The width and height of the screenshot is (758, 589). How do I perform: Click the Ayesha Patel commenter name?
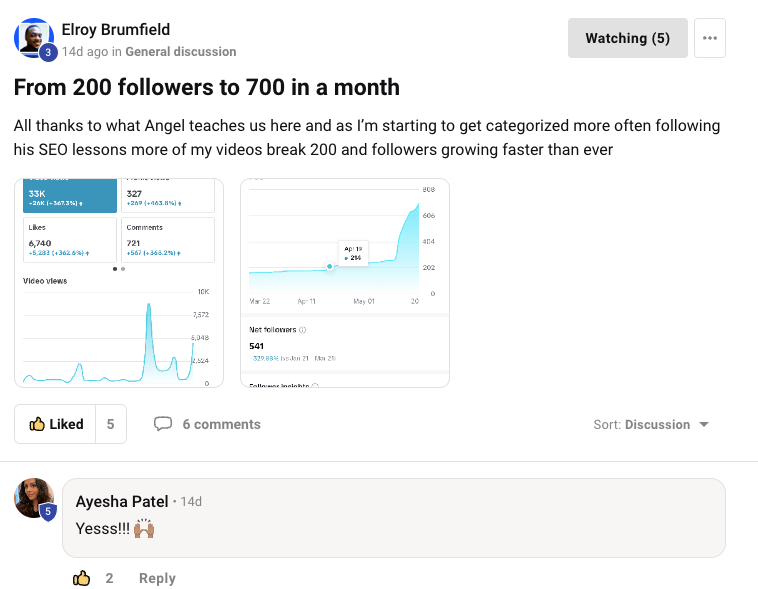click(x=122, y=501)
